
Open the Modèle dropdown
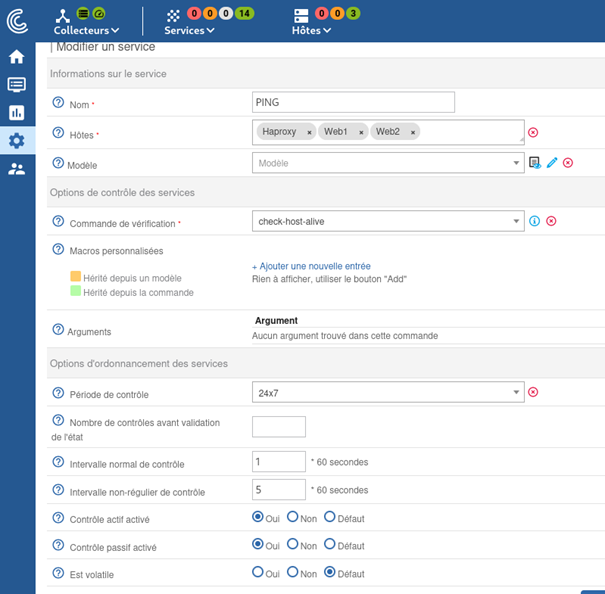[x=388, y=163]
